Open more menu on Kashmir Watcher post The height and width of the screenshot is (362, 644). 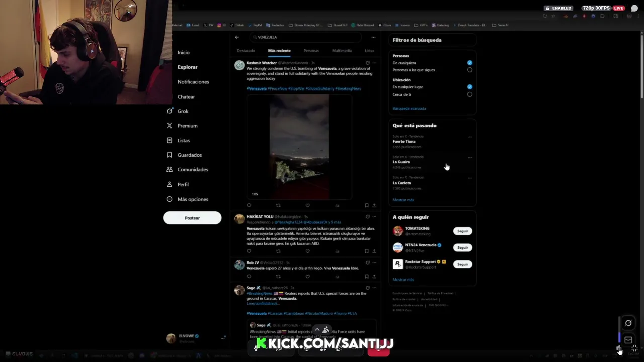coord(374,63)
